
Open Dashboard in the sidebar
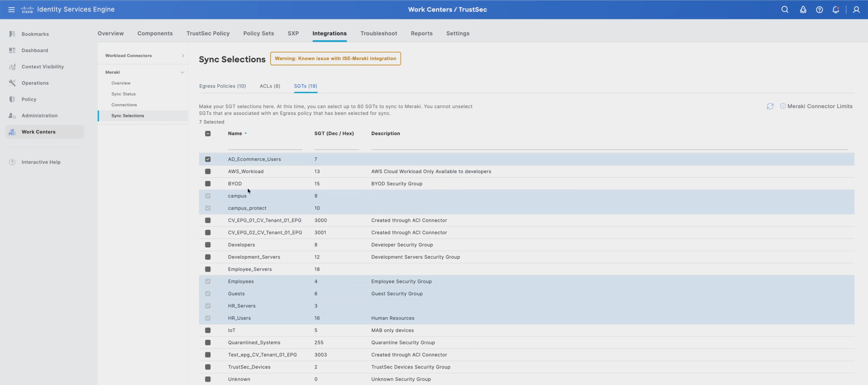pyautogui.click(x=35, y=50)
